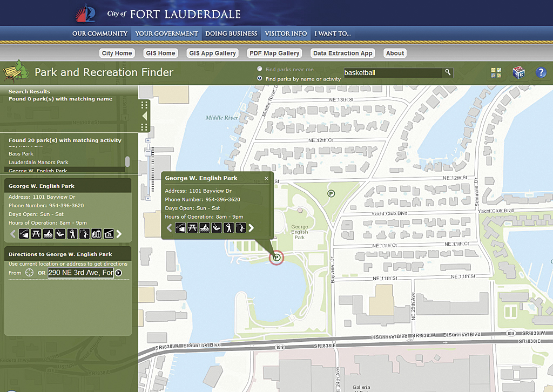Screen dimensions: 553x392
Task: Click the restrooms icon in sidebar details
Action: coord(96,234)
